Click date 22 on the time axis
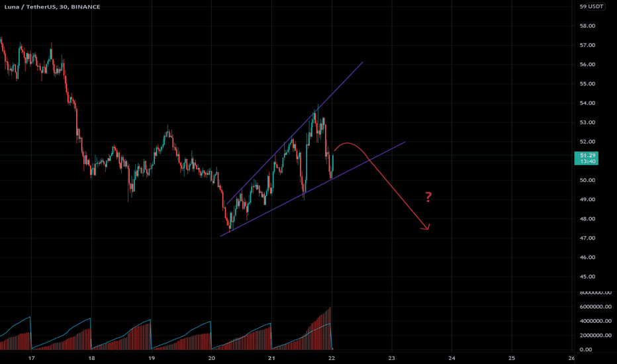Image resolution: width=617 pixels, height=364 pixels. [331, 358]
